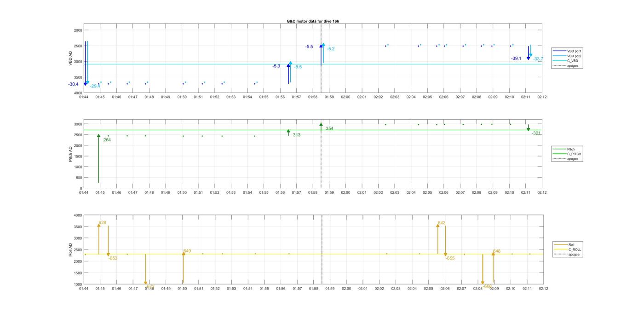
Task: Click the "354" pitch annotation
Action: [x=329, y=128]
